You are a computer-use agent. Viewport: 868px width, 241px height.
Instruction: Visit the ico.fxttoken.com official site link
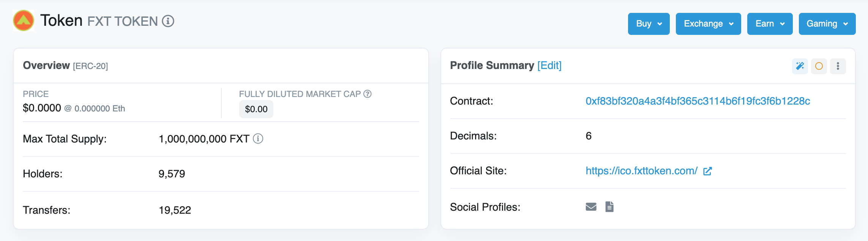pos(641,171)
